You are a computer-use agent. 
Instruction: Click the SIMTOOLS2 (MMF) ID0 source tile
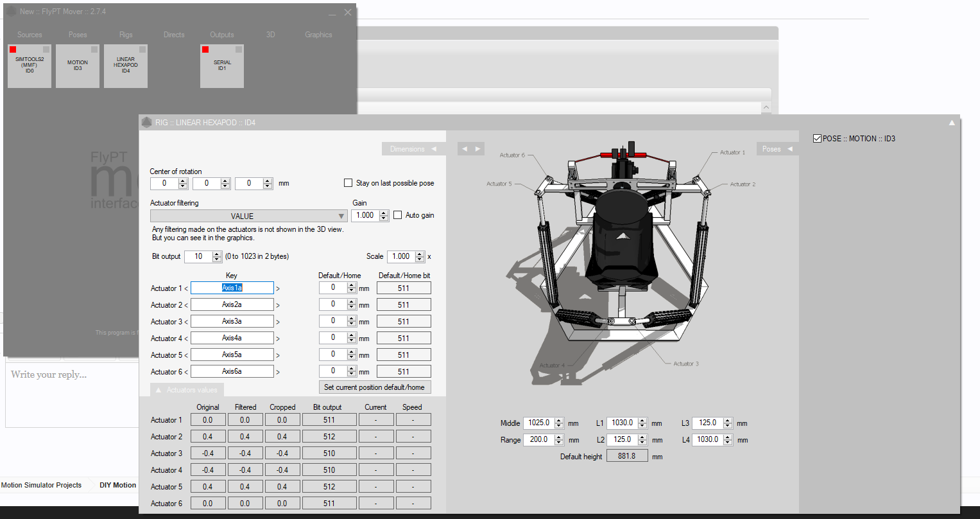30,66
